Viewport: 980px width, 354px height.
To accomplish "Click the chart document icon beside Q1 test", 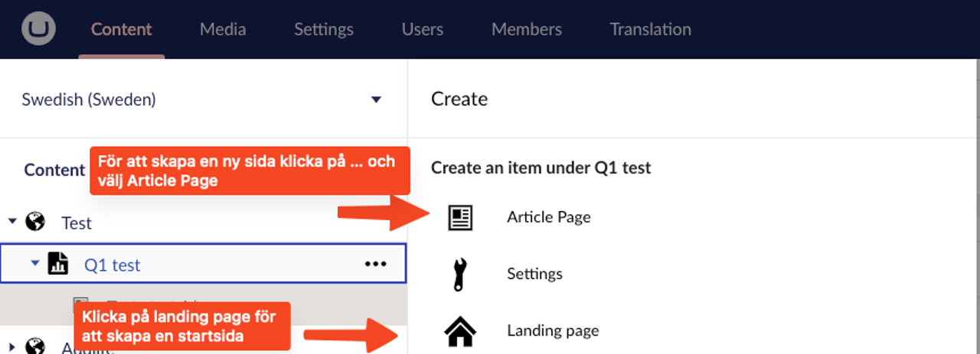I will (58, 265).
